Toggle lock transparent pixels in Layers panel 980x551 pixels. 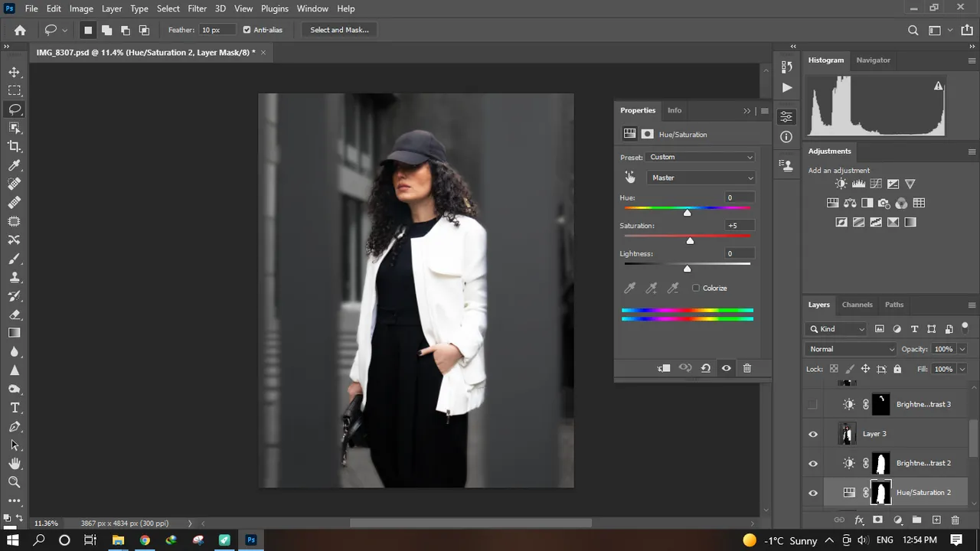834,369
